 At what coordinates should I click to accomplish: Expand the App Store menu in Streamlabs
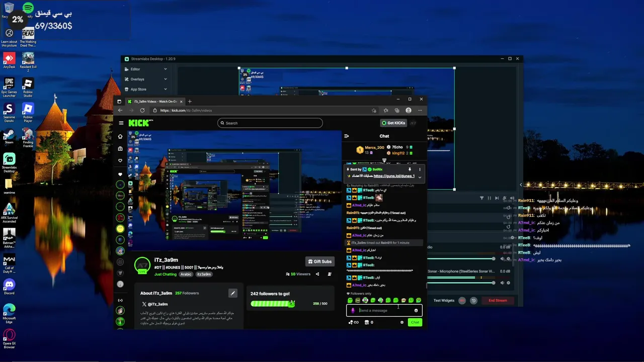point(146,89)
